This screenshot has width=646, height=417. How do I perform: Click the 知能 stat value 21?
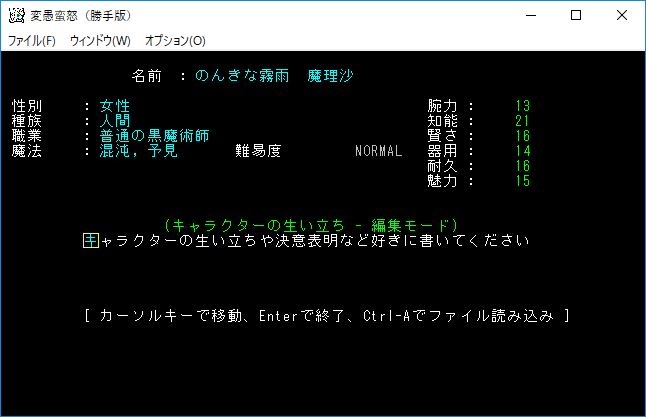(x=522, y=121)
